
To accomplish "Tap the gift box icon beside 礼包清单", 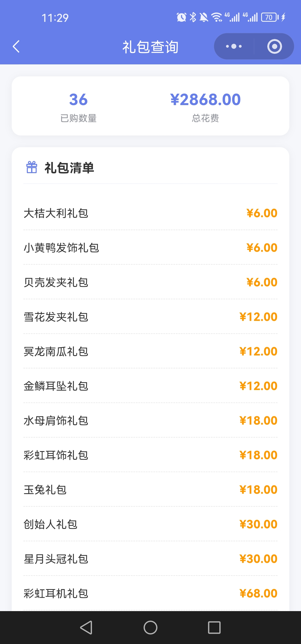I will click(31, 168).
